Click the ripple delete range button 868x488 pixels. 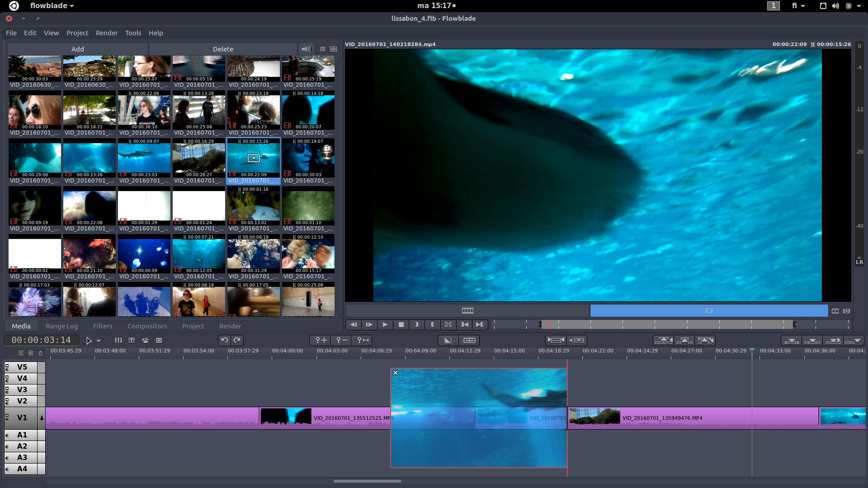(705, 340)
